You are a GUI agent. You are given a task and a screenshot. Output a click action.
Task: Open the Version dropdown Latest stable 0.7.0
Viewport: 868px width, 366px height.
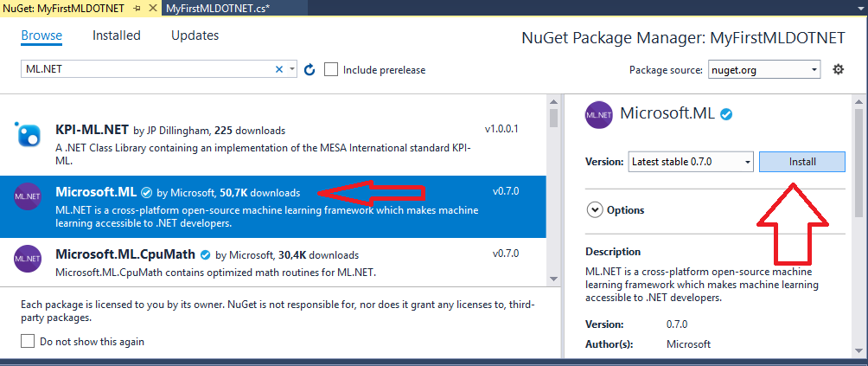pyautogui.click(x=692, y=162)
